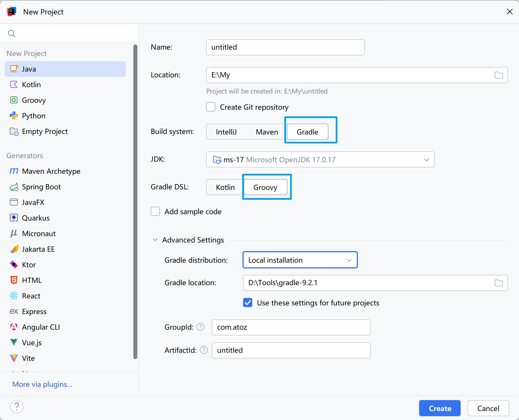
Task: Enable Create Git repository checkbox
Action: [x=211, y=107]
